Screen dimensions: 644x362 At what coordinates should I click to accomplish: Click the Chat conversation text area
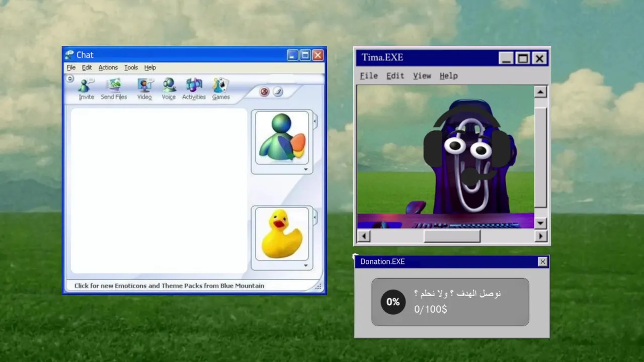(x=158, y=191)
